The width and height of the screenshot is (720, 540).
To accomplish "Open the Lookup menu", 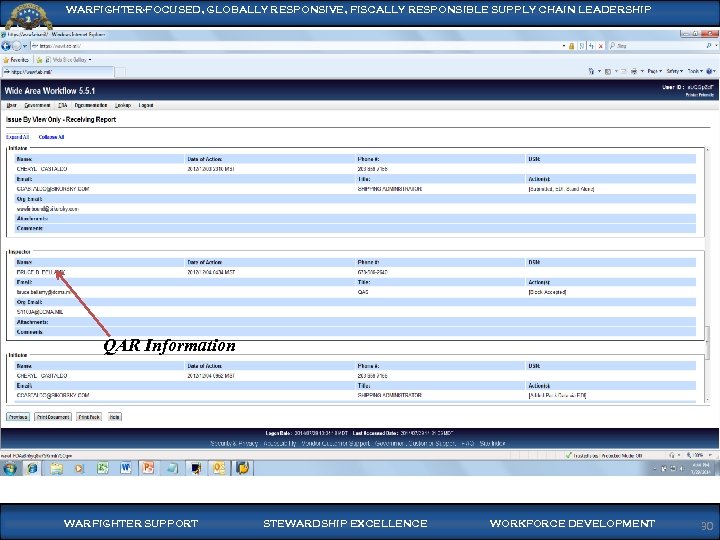I will pyautogui.click(x=123, y=105).
